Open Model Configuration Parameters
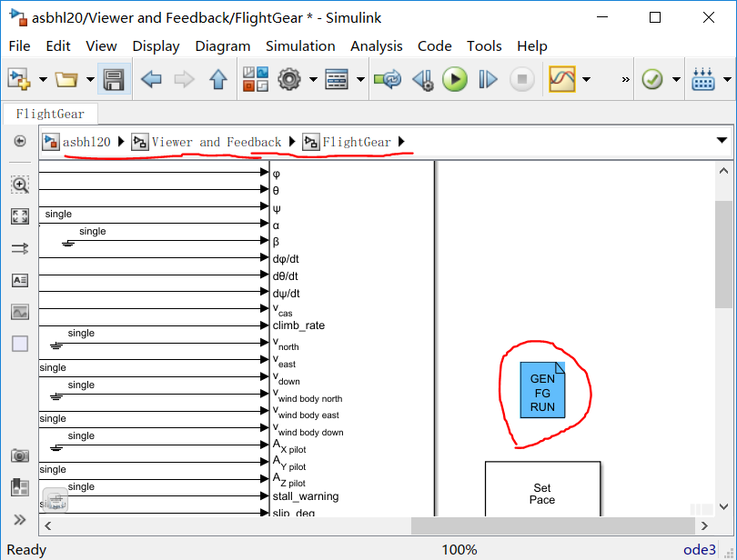 (288, 79)
